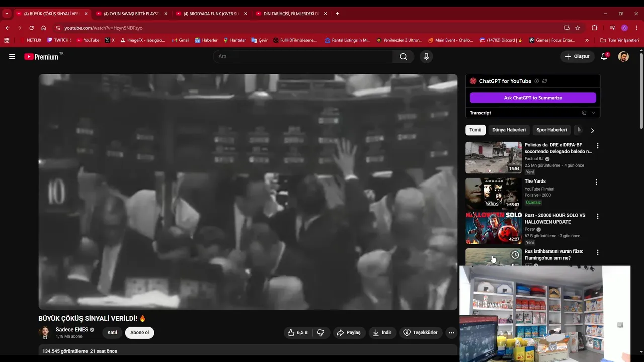Open more actions for the video
The height and width of the screenshot is (362, 644).
coord(451,333)
